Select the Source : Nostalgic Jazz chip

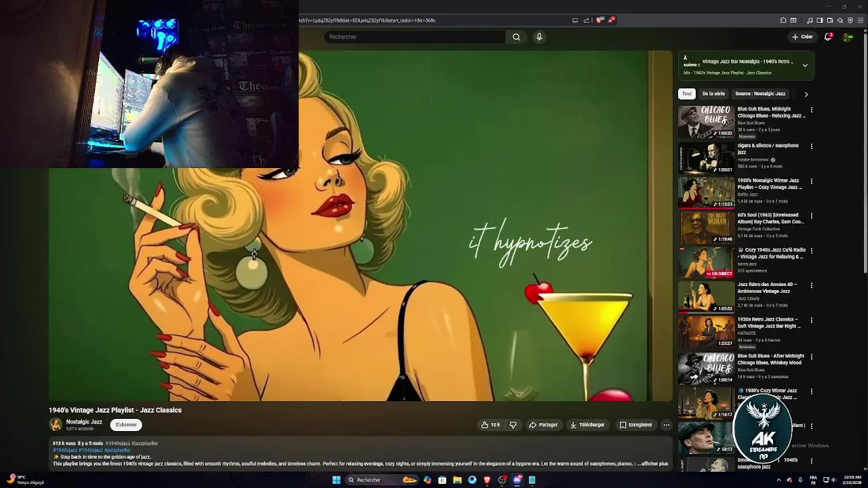[760, 94]
